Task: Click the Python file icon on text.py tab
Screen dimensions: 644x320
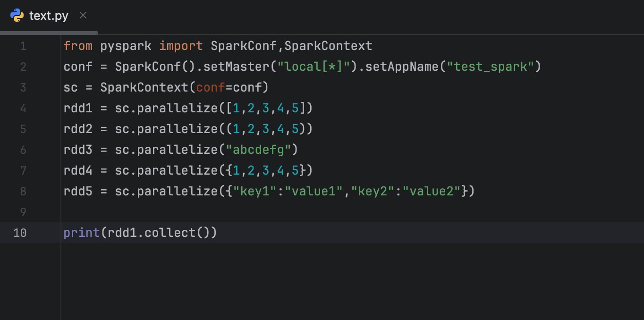Action: coord(17,16)
